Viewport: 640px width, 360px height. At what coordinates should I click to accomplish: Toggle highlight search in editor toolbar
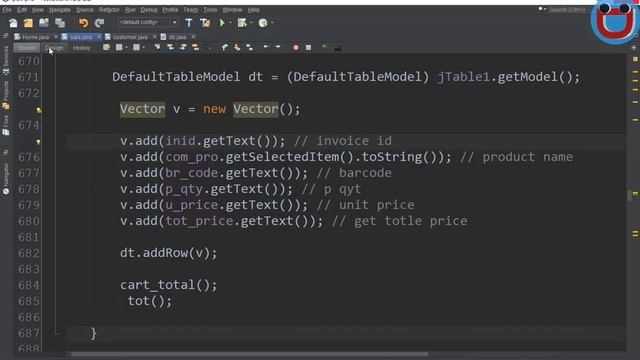[x=196, y=48]
